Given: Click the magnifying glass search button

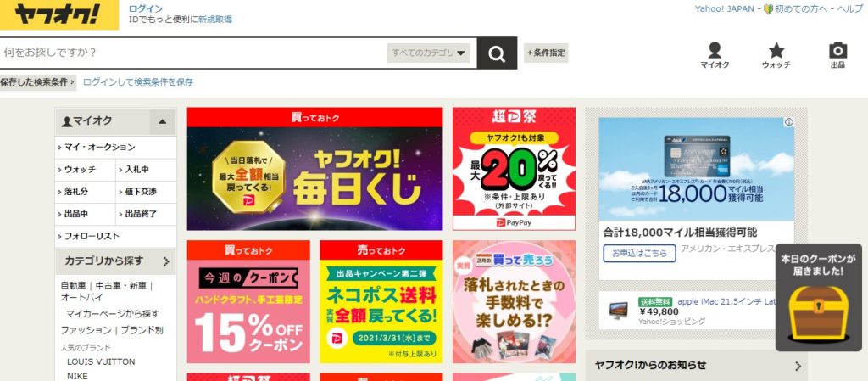Looking at the screenshot, I should pos(497,53).
